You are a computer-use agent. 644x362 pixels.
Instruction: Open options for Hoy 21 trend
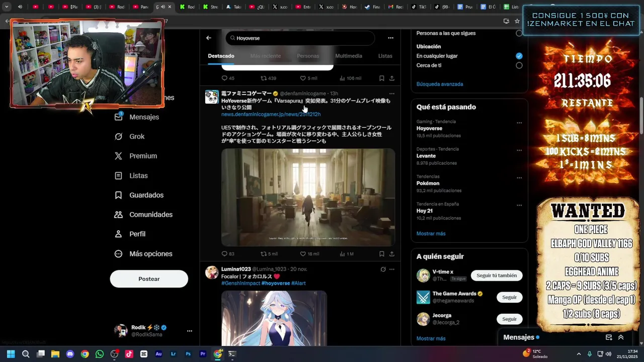coord(519,206)
